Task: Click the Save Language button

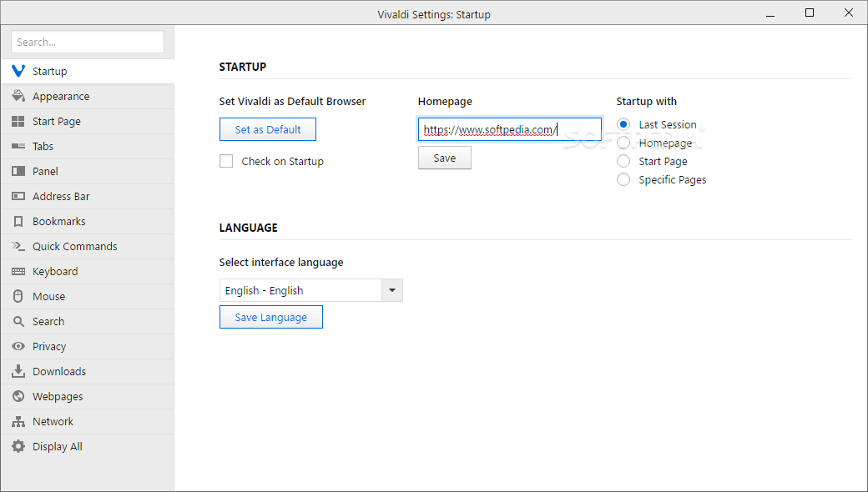Action: [x=270, y=318]
